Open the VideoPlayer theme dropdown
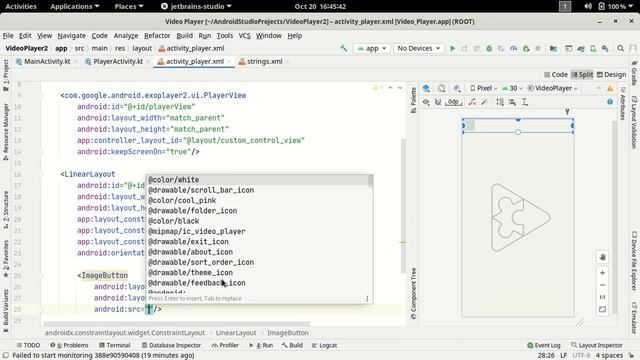This screenshot has height=360, width=640. [x=553, y=88]
